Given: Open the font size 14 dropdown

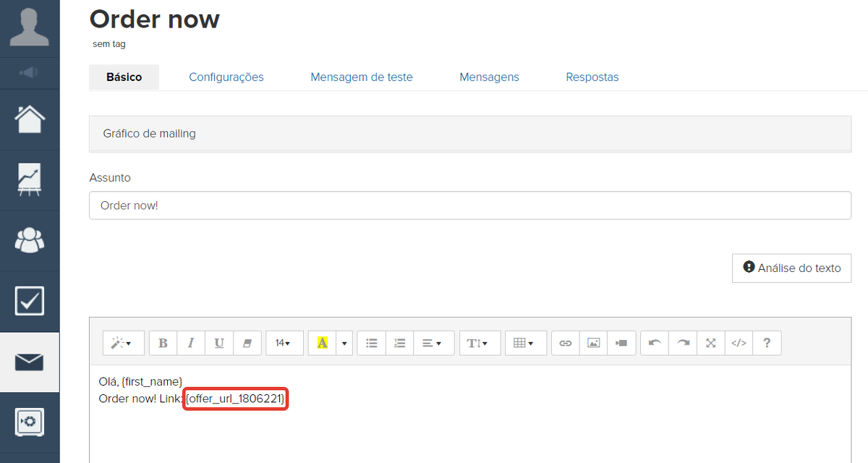Looking at the screenshot, I should 283,343.
